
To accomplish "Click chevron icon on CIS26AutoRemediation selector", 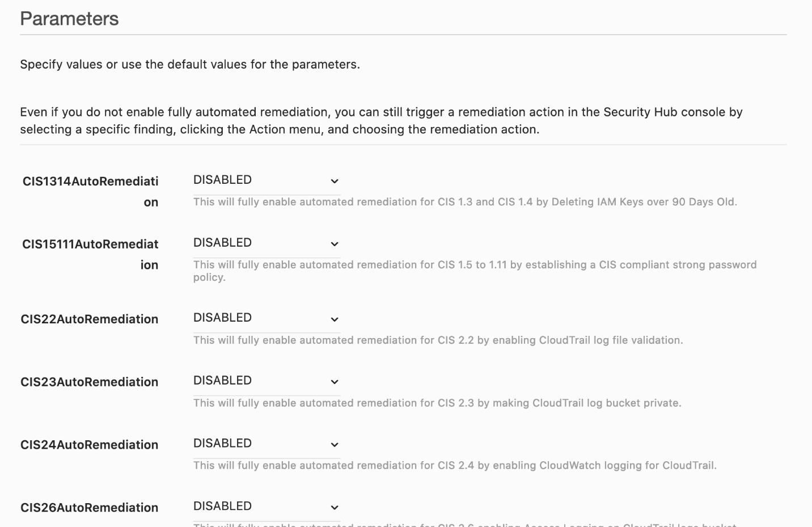I will pos(335,507).
